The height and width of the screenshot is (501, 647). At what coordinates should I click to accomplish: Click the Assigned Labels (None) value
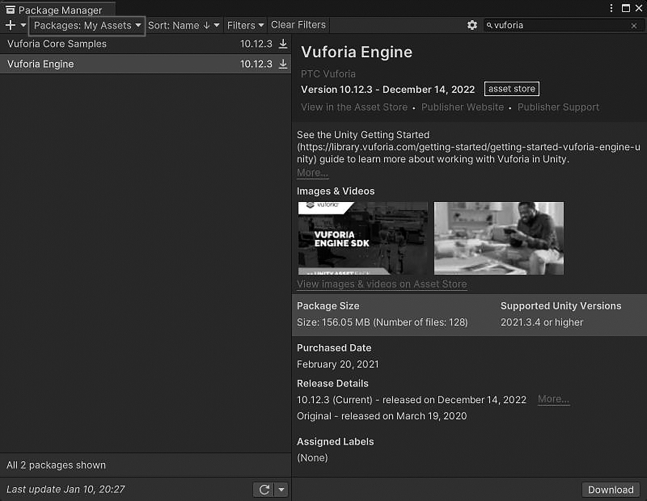(x=312, y=458)
